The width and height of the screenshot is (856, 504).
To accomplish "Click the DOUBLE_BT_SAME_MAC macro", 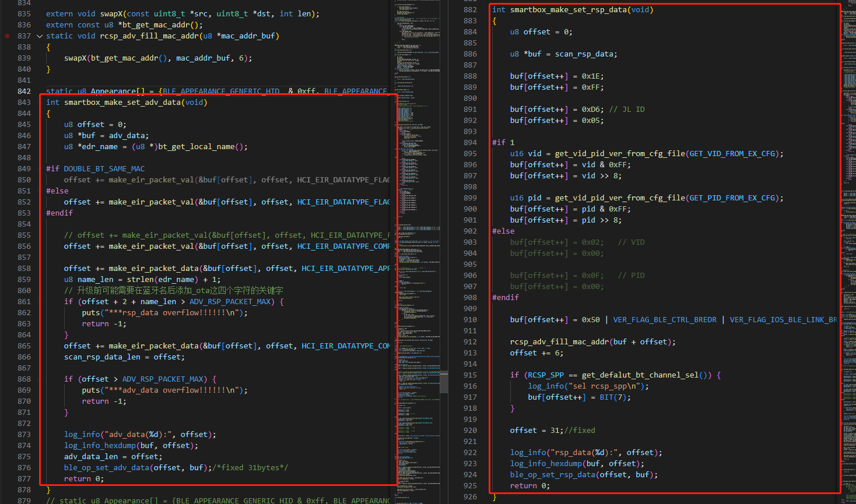I will click(x=104, y=169).
